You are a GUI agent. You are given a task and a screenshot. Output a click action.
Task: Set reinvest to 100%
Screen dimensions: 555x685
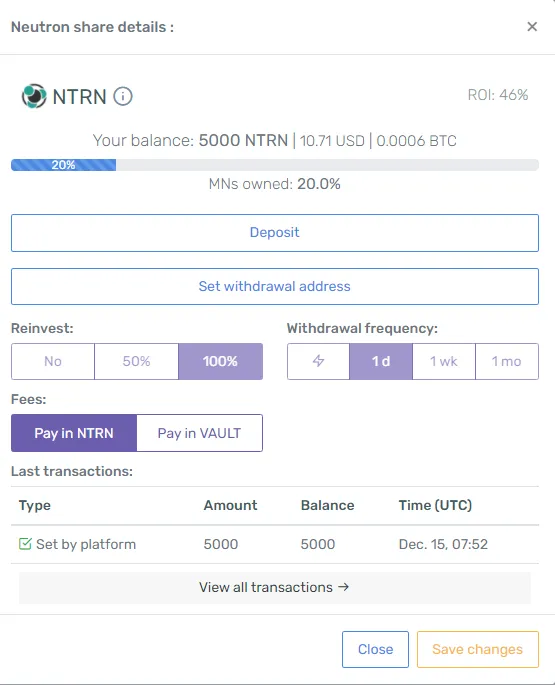pyautogui.click(x=220, y=361)
